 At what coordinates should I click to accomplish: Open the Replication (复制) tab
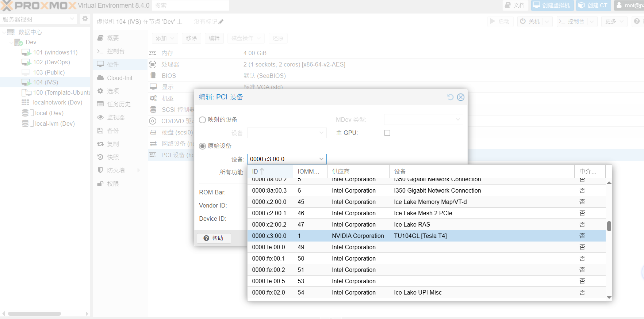tap(120, 144)
